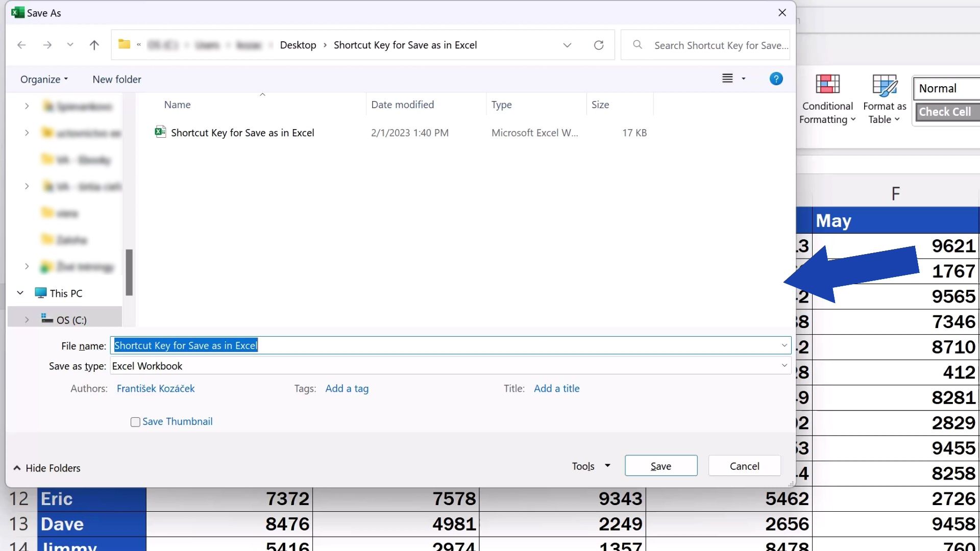Screen dimensions: 980x551
Task: Select Desktop in the address path
Action: 298,45
